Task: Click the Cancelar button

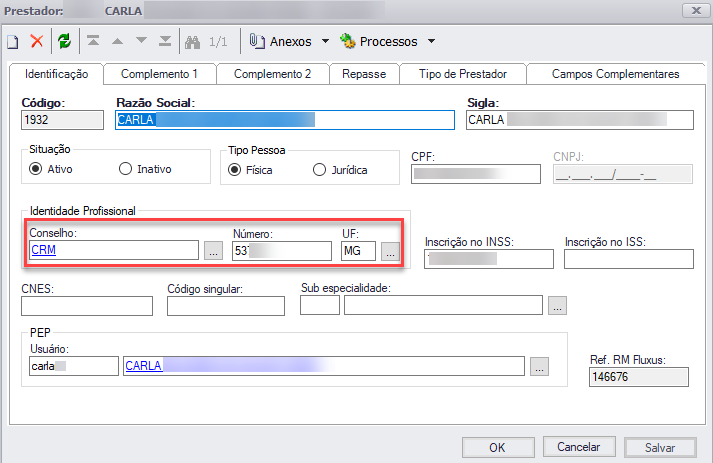Action: click(x=579, y=447)
